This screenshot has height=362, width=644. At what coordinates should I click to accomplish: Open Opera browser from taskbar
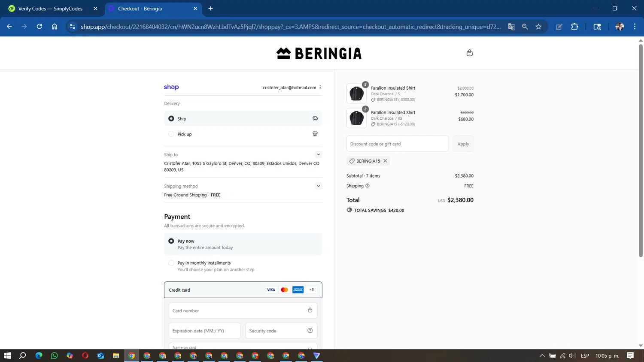click(x=85, y=356)
